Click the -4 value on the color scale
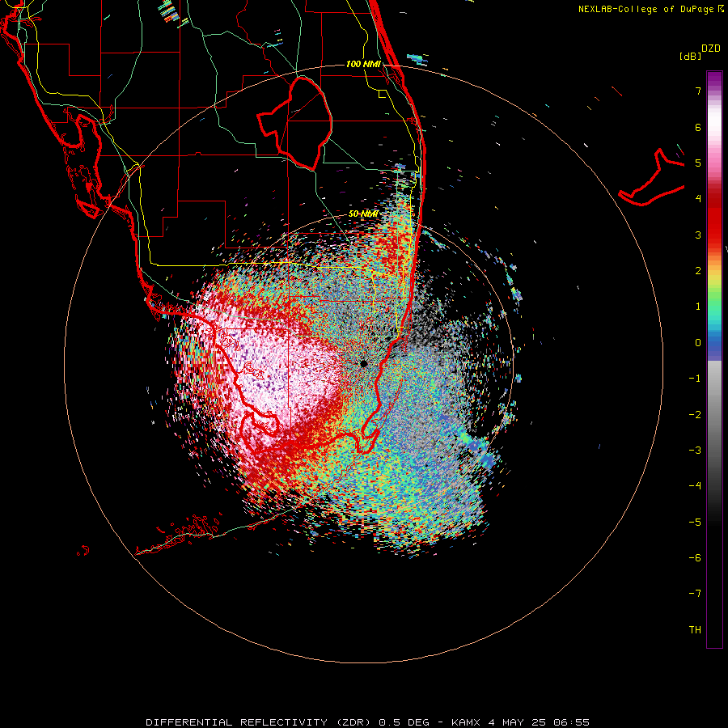The width and height of the screenshot is (728, 728). pos(695,486)
